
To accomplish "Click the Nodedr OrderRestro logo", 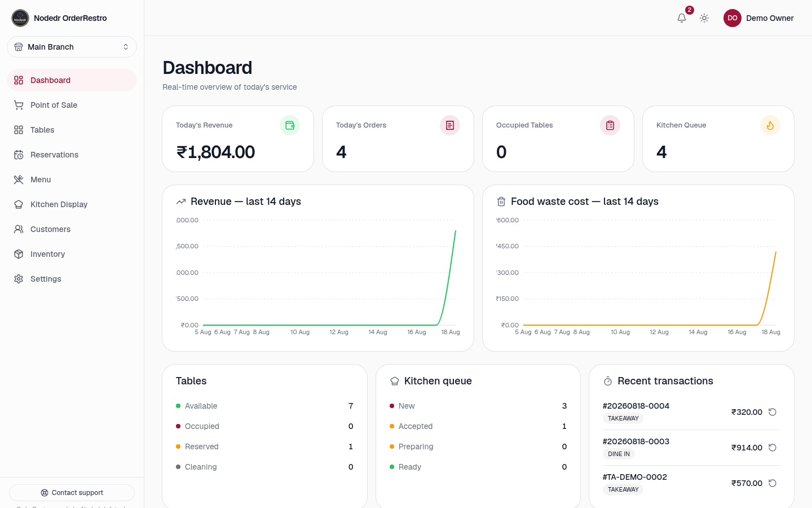I will pyautogui.click(x=20, y=18).
